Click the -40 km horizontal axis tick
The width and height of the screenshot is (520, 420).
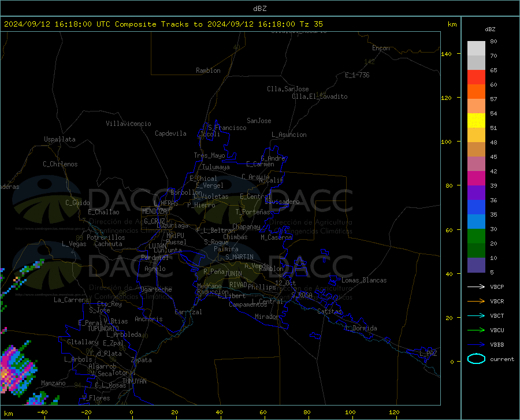pyautogui.click(x=42, y=412)
